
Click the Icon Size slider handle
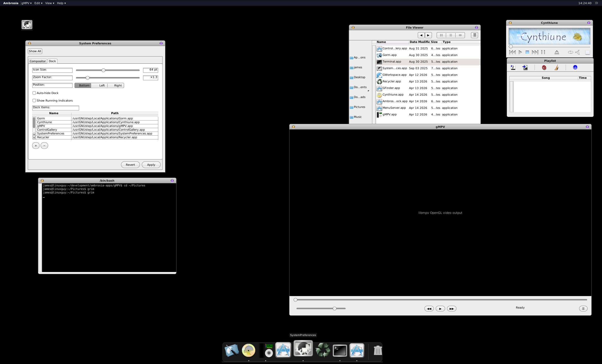103,70
